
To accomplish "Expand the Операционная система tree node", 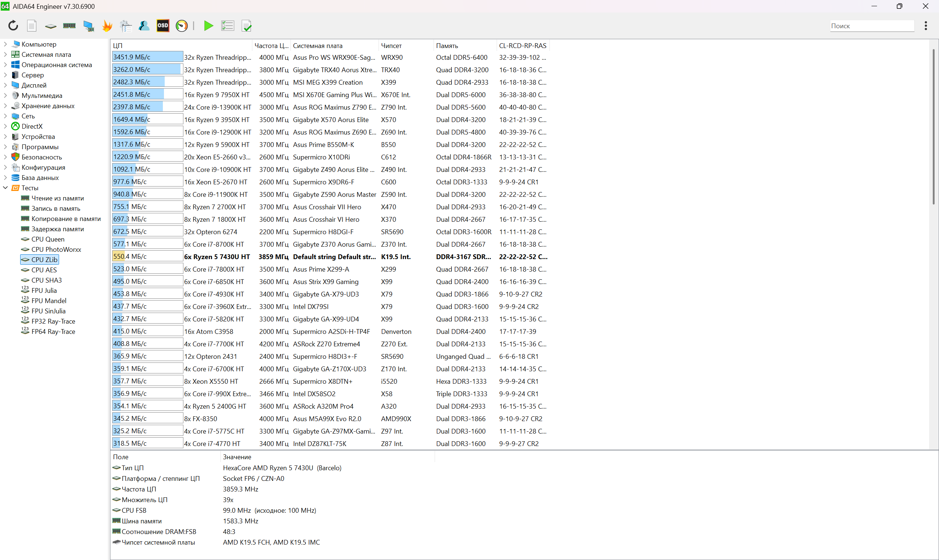I will coord(5,65).
